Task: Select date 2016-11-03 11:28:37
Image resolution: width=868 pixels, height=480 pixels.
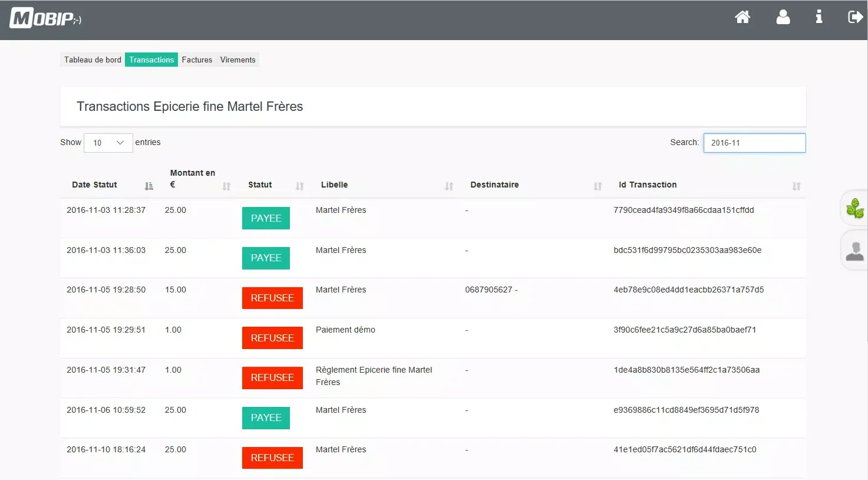Action: click(x=106, y=210)
